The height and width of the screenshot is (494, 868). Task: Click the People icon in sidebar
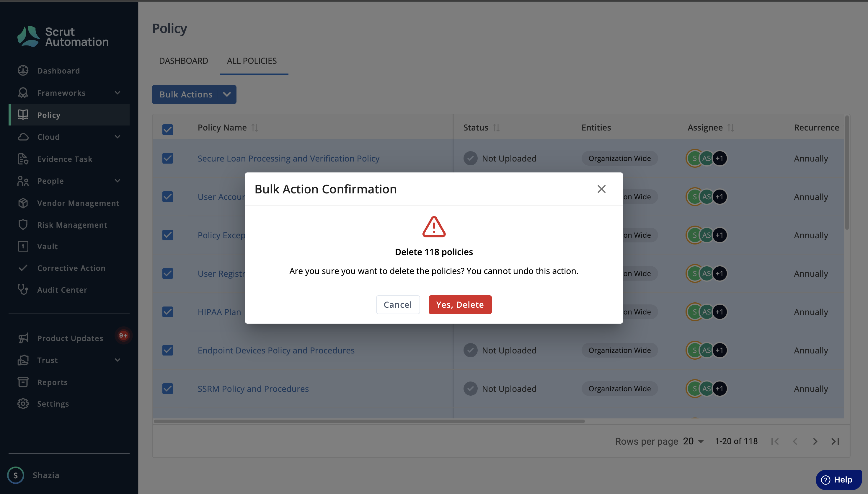coord(23,181)
